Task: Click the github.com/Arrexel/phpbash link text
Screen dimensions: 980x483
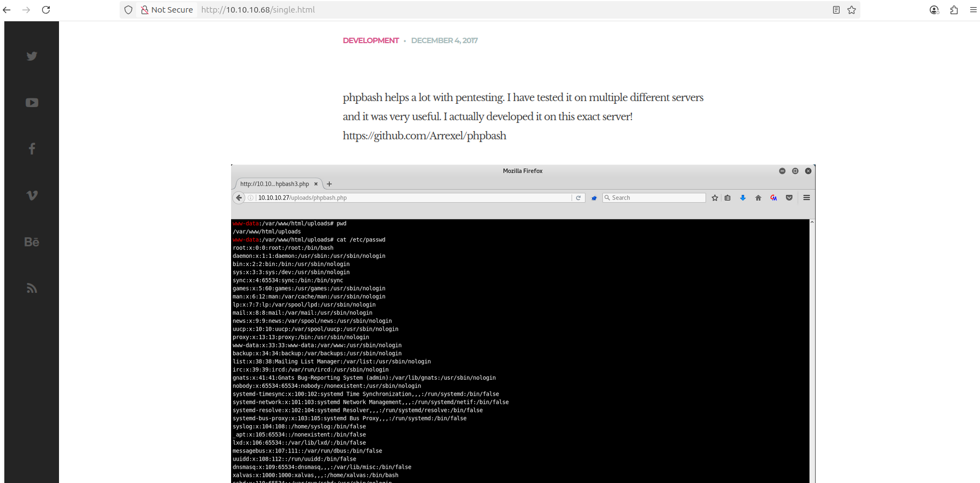Action: coord(424,136)
